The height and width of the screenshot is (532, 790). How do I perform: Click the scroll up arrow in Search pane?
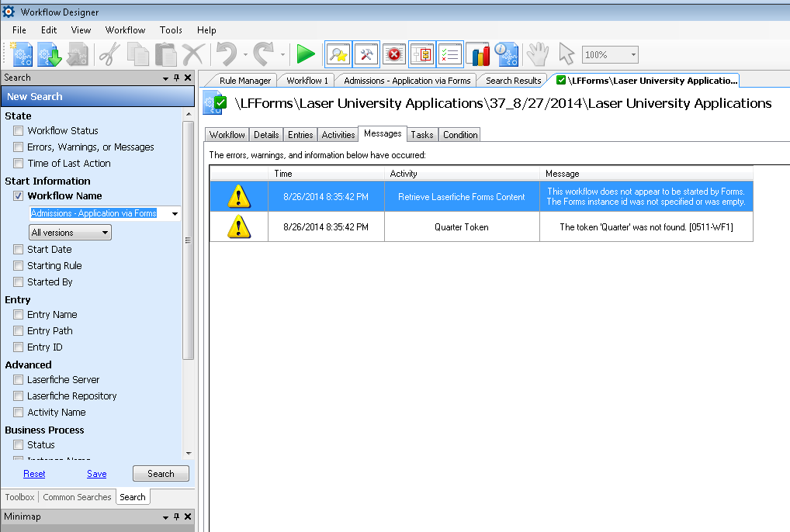pos(189,114)
